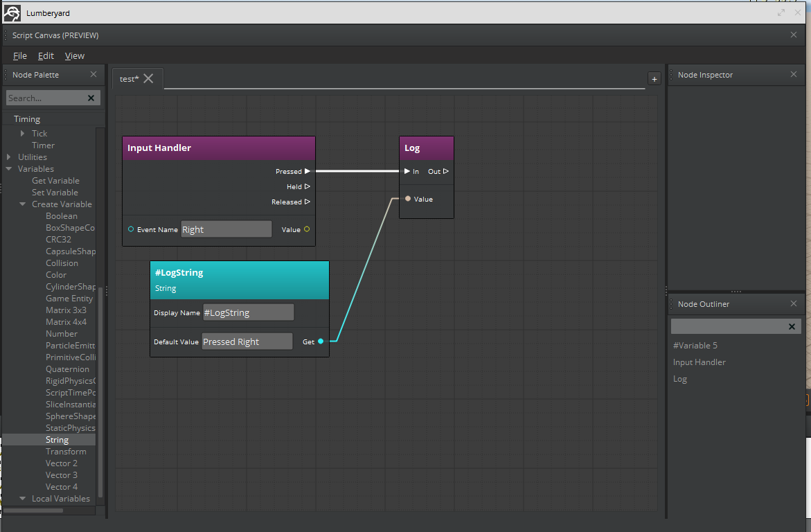Screen dimensions: 811x532
Task: Click the Node Palette search field
Action: point(46,98)
